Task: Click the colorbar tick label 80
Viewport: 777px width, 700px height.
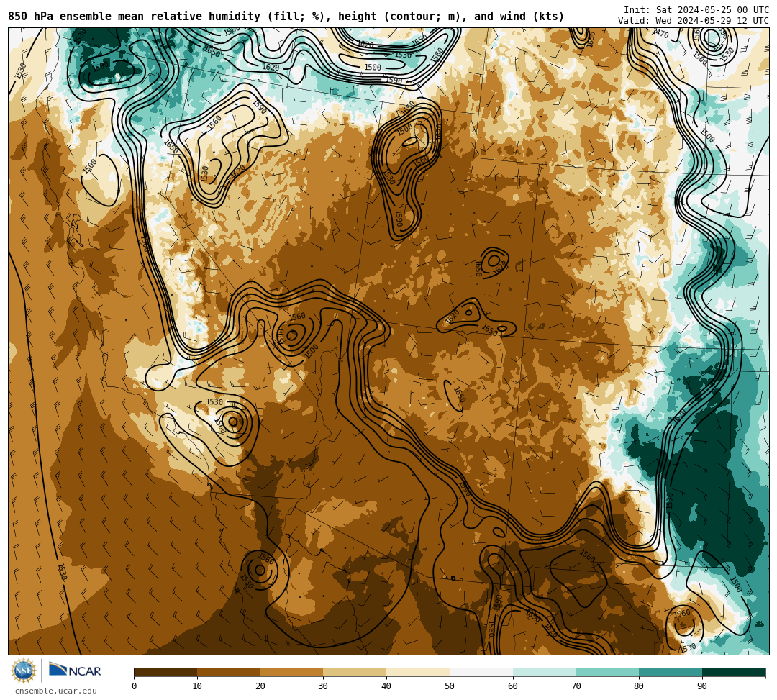Action: tap(639, 686)
